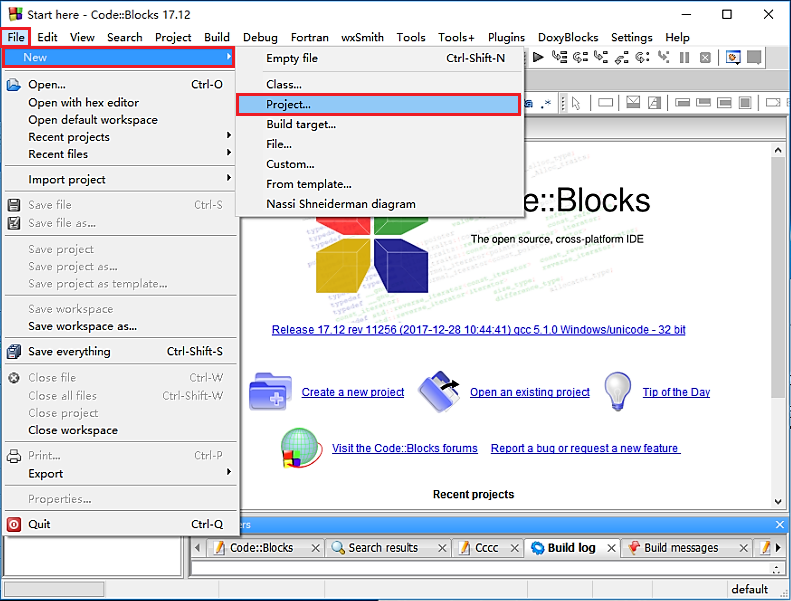
Task: Click the red Quit icon
Action: tap(14, 524)
